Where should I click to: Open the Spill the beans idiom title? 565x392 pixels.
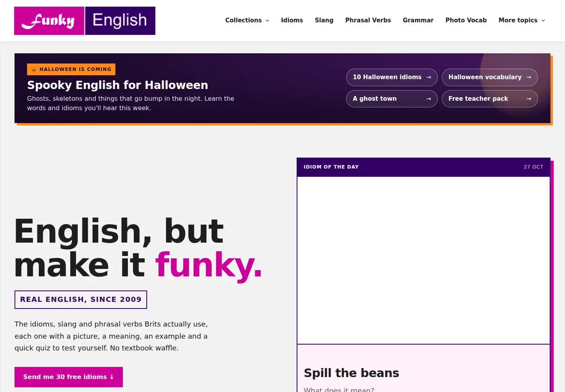[352, 373]
